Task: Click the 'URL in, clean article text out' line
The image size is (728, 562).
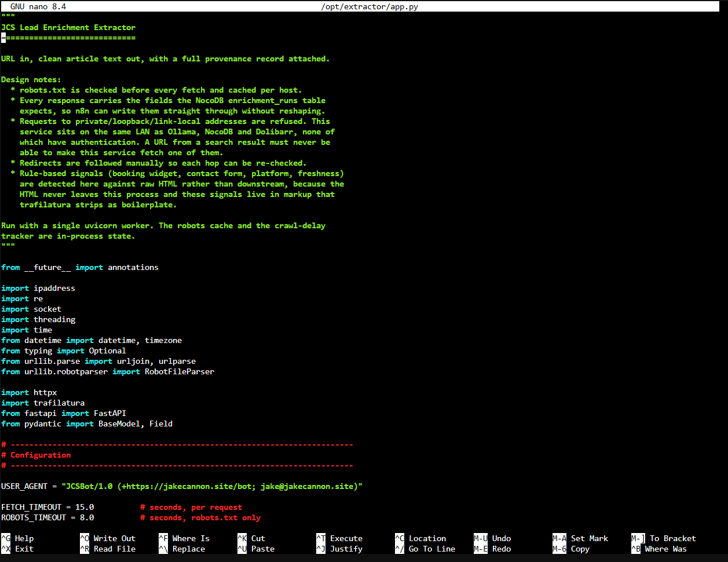Action: coord(166,59)
